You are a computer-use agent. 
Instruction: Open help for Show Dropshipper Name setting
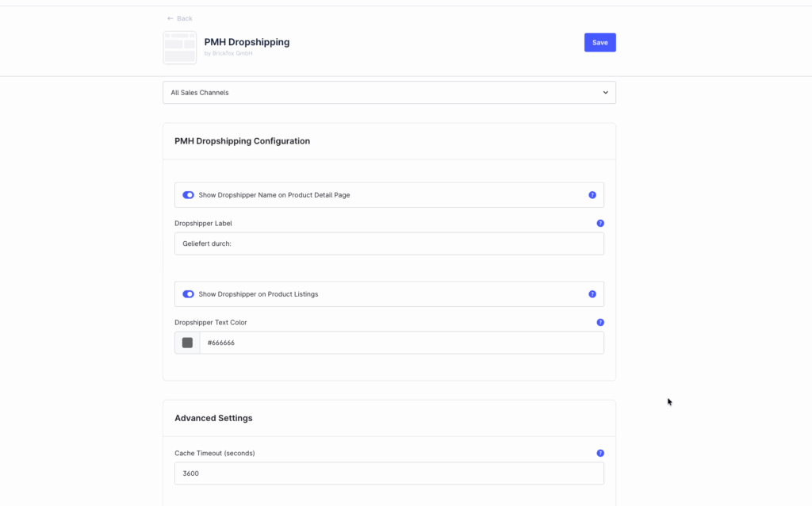pos(592,195)
